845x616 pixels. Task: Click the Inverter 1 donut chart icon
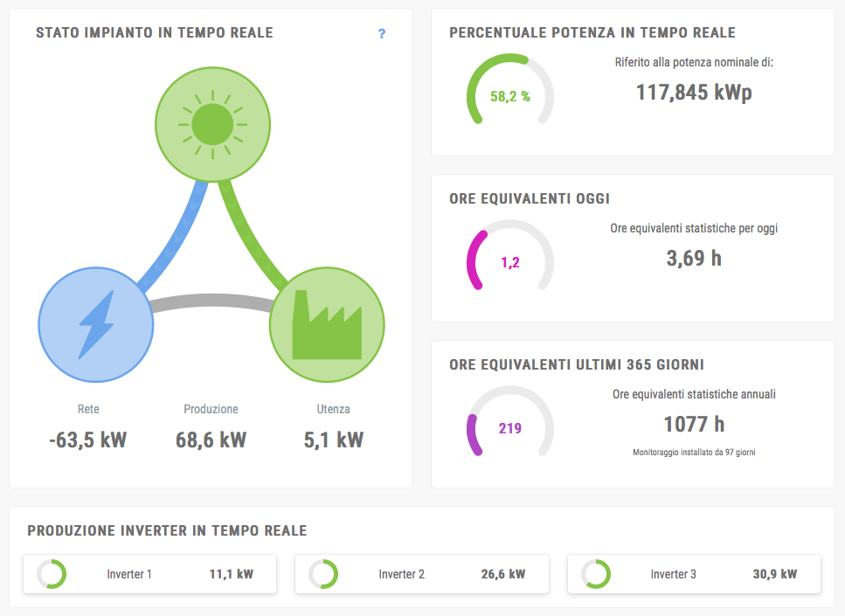coord(52,574)
